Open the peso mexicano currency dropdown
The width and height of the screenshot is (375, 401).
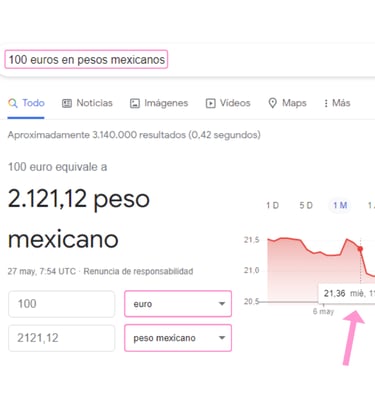[x=178, y=338]
